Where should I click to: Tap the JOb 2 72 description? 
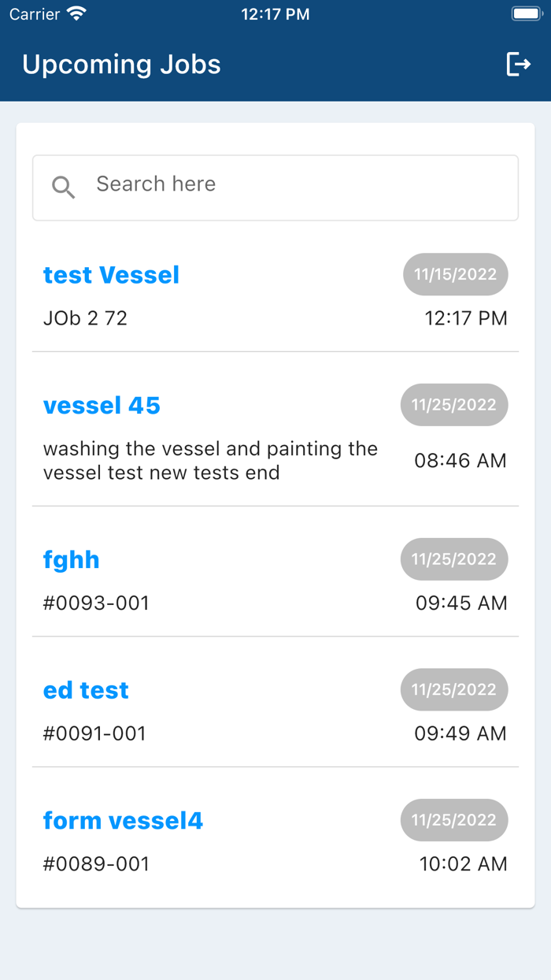coord(85,318)
